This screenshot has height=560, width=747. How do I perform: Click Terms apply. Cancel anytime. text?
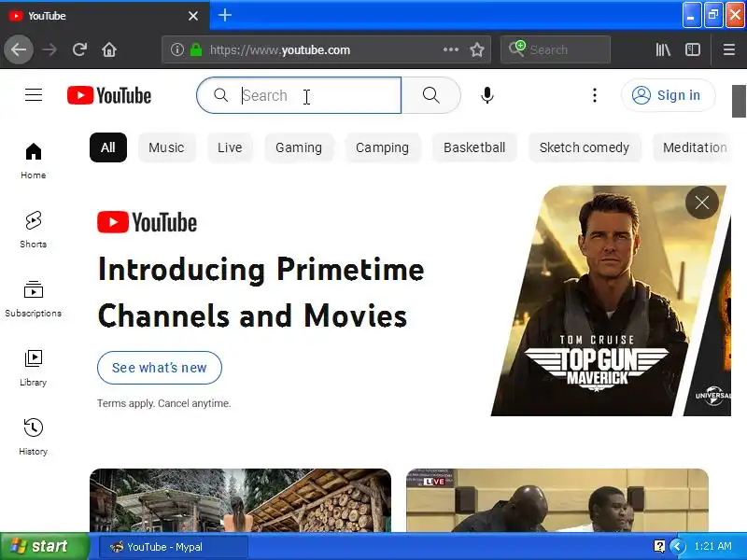click(x=164, y=403)
